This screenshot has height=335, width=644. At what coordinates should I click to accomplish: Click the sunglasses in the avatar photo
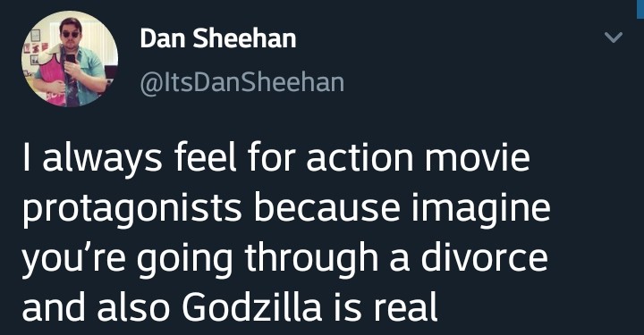click(x=71, y=35)
